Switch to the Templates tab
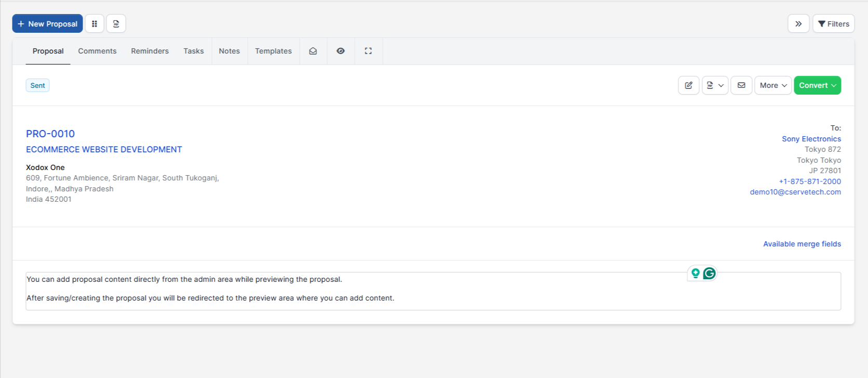This screenshot has height=378, width=868. click(273, 51)
